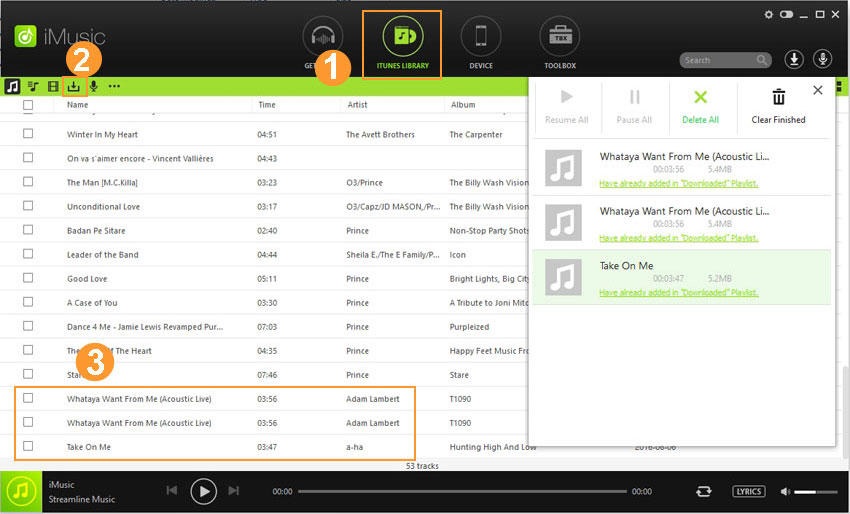Tick checkbox for Good Love
Image resolution: width=850 pixels, height=514 pixels.
pos(28,278)
